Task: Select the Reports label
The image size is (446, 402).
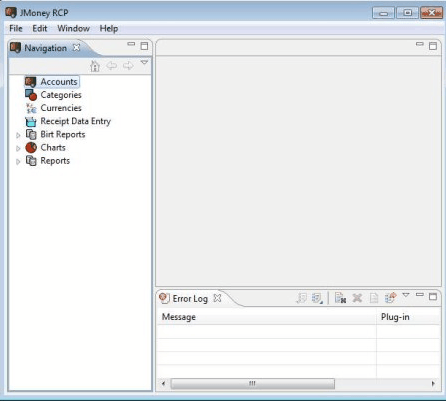Action: (x=55, y=161)
